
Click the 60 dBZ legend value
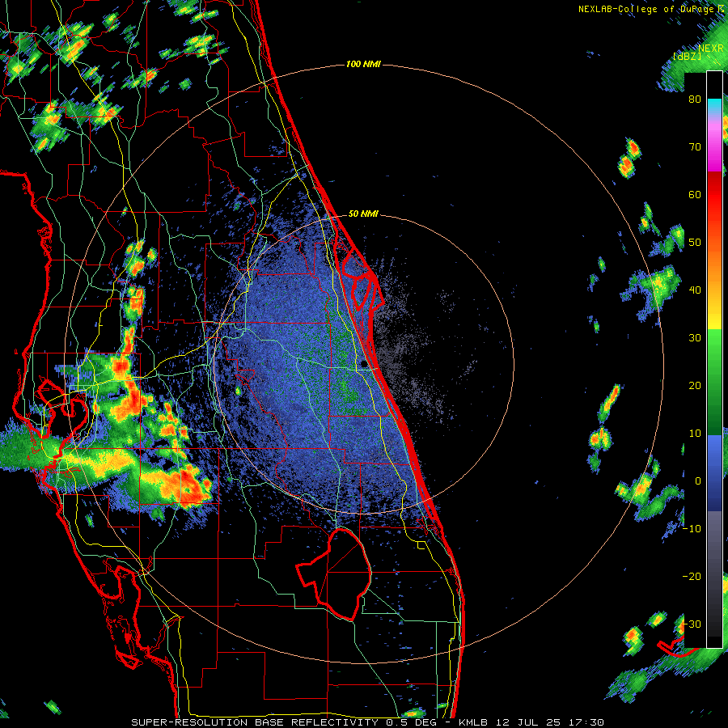[x=695, y=195]
